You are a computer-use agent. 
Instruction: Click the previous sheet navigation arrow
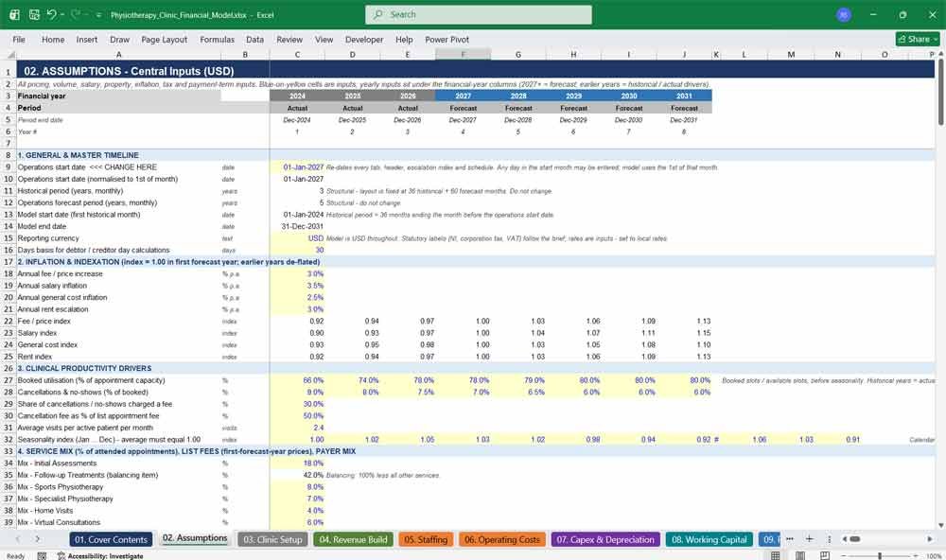[x=17, y=539]
